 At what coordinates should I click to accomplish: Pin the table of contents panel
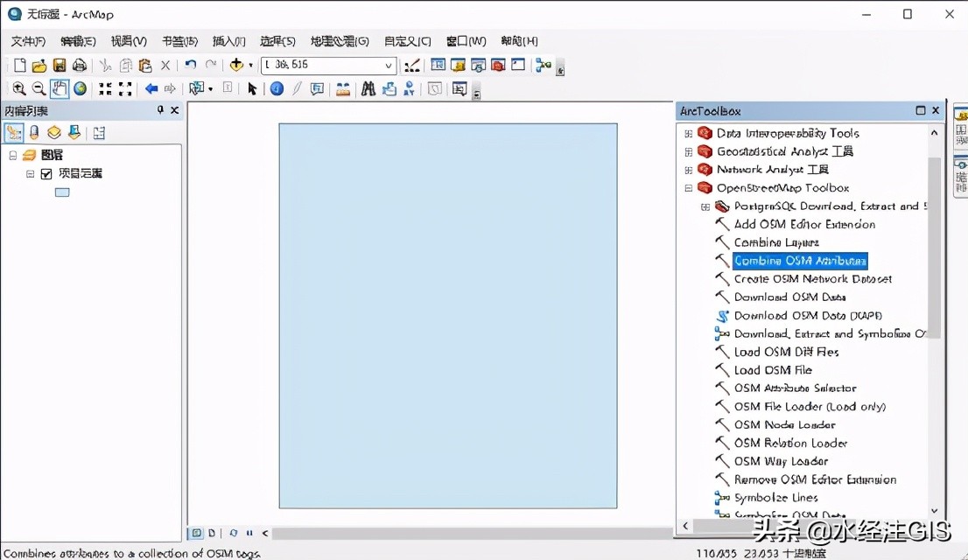160,110
